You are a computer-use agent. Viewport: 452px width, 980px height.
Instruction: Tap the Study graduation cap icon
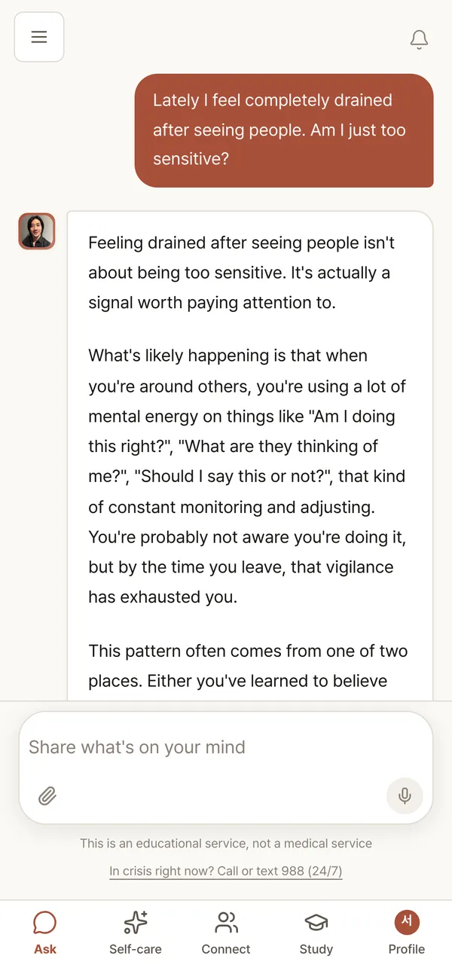point(316,922)
